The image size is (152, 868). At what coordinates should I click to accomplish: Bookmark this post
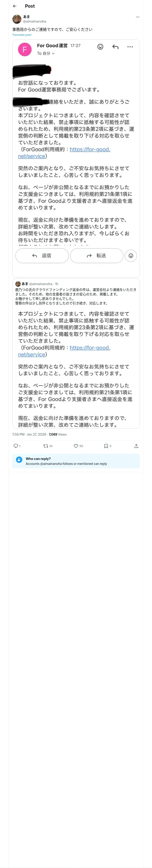point(106,446)
